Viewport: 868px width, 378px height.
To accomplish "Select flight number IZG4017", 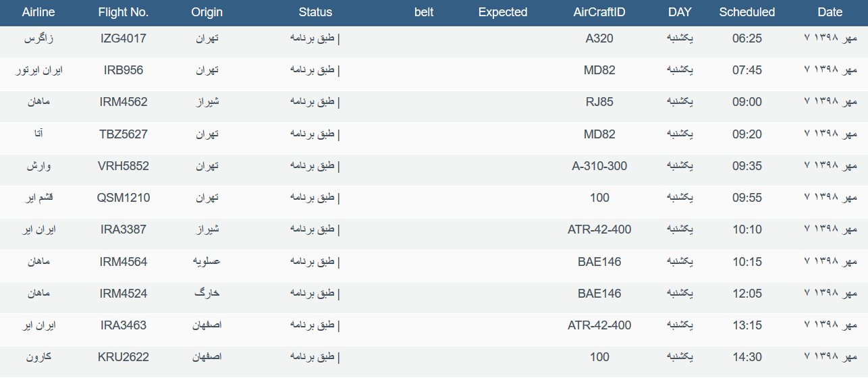I will click(x=124, y=38).
